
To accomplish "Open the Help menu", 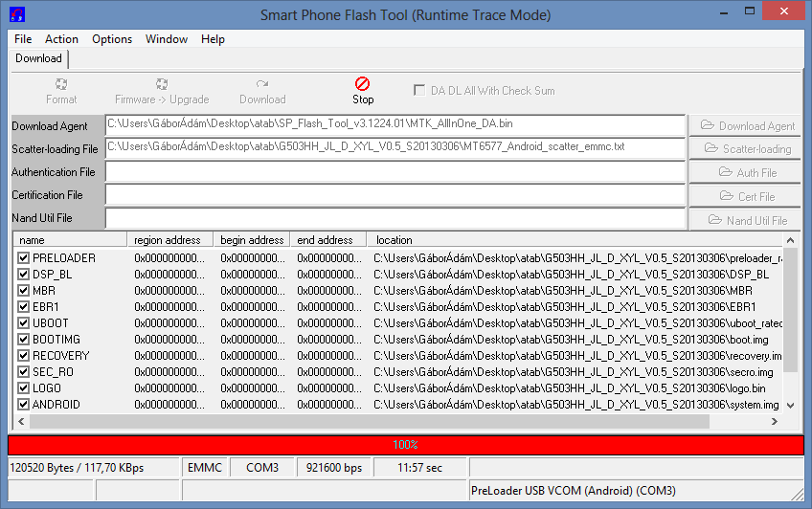I will click(213, 39).
